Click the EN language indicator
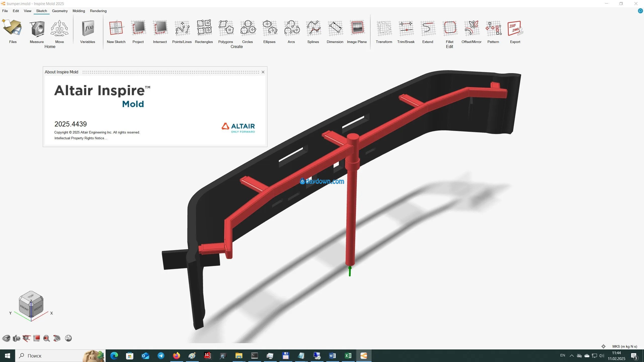Image resolution: width=644 pixels, height=362 pixels. [x=563, y=355]
